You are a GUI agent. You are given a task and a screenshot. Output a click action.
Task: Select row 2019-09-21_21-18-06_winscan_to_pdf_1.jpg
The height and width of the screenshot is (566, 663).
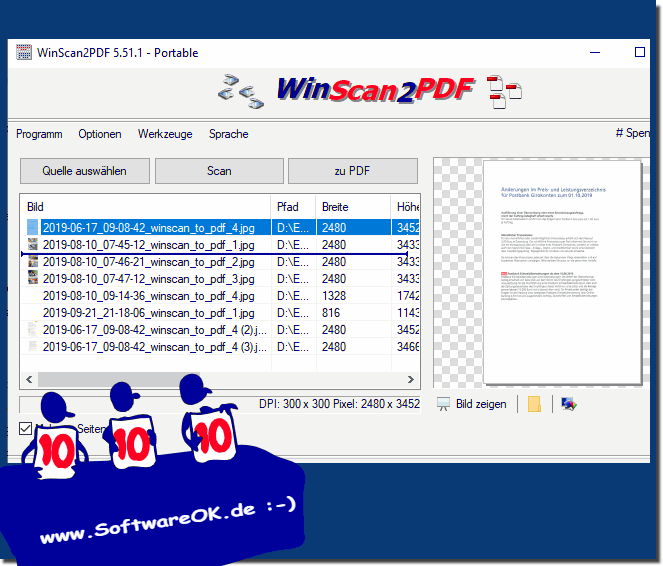221,312
